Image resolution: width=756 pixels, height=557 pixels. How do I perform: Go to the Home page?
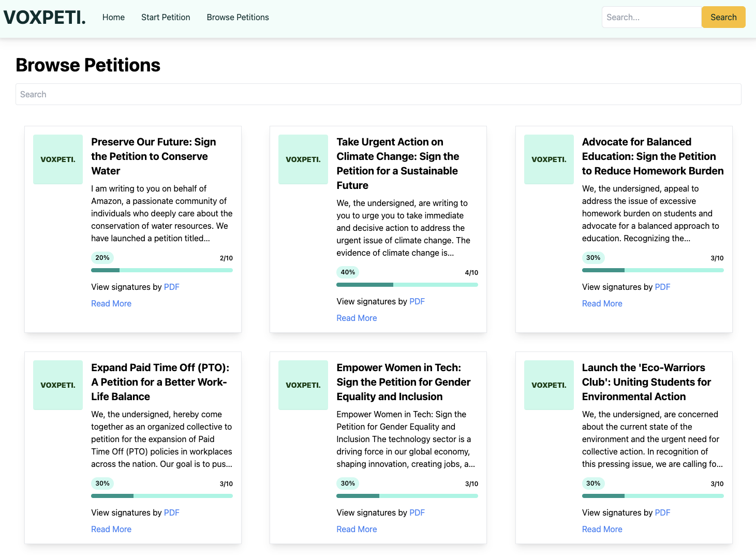coord(113,18)
